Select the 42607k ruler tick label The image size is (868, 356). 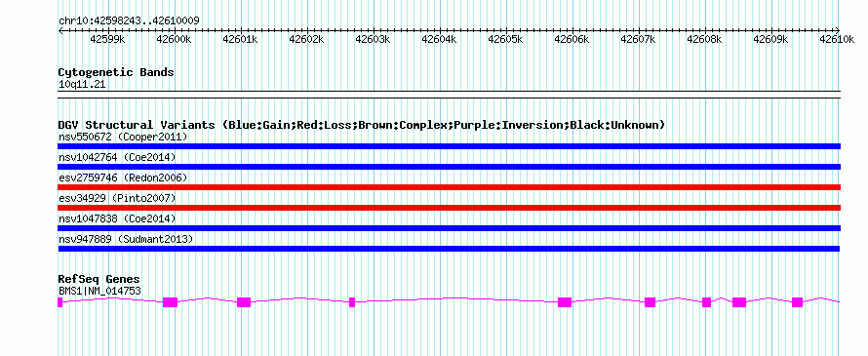tap(638, 39)
